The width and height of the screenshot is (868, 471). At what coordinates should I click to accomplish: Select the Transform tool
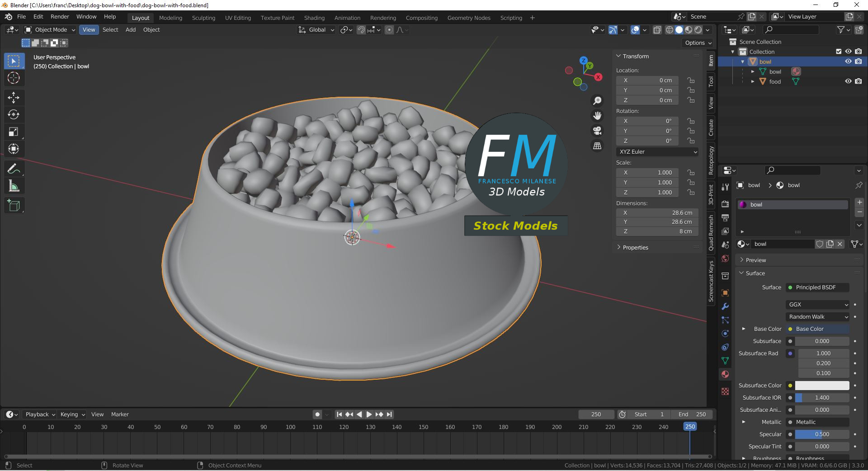14,149
